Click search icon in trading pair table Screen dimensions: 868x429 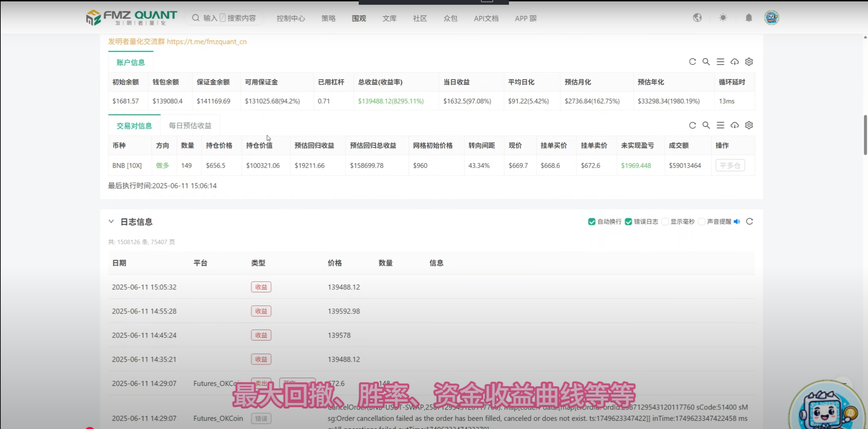(x=706, y=125)
